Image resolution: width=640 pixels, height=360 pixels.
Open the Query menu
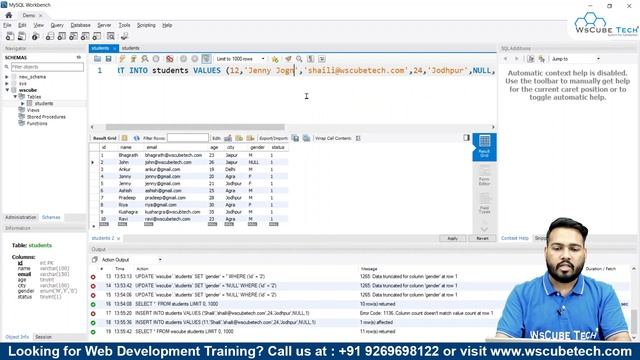pyautogui.click(x=57, y=25)
